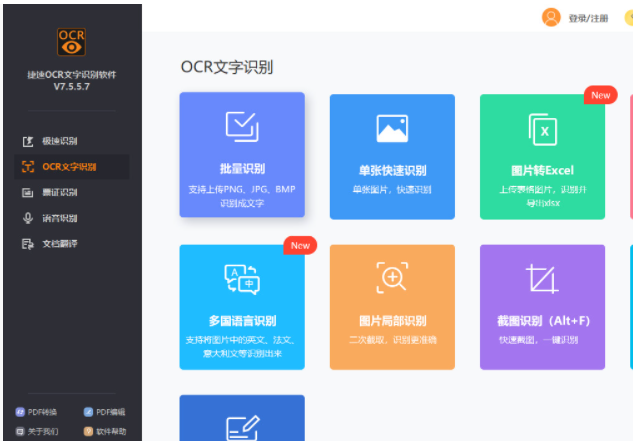This screenshot has height=441, width=633.
Task: Click the picture icon on 单张快速识别
Action: 392,128
